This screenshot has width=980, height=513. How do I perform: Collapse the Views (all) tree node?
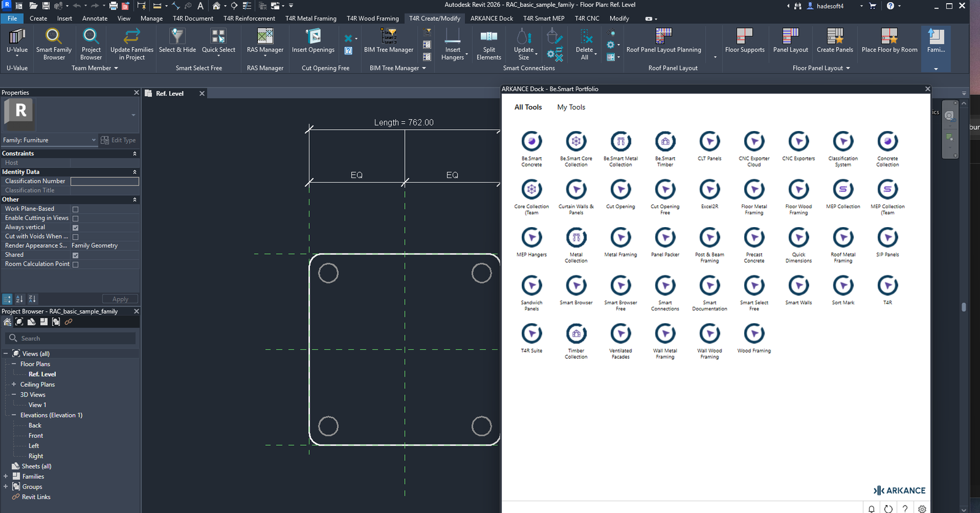pyautogui.click(x=6, y=353)
